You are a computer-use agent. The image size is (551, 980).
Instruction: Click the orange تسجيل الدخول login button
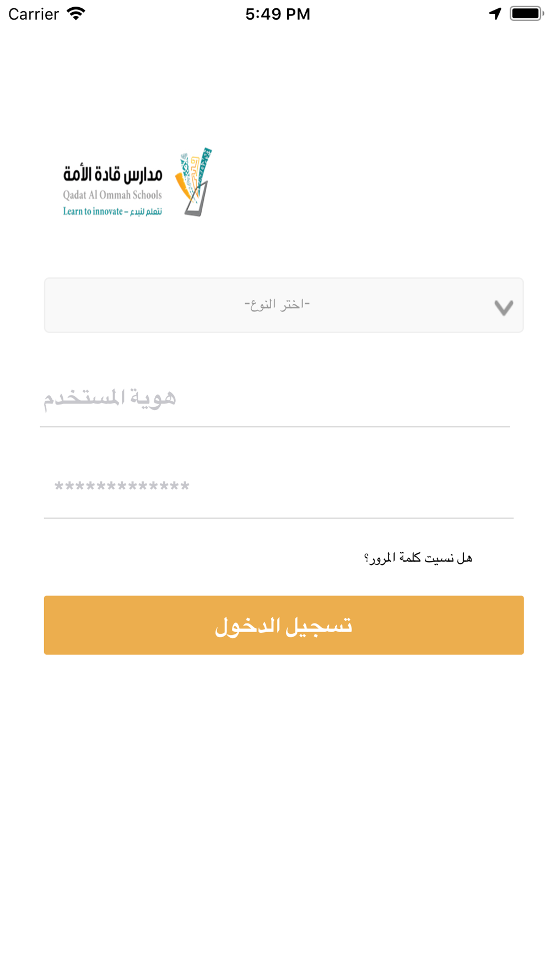(284, 625)
